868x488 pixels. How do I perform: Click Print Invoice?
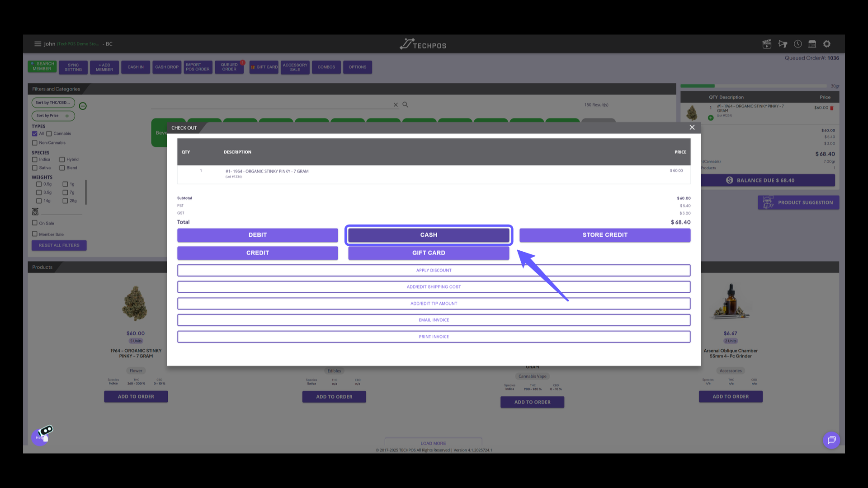tap(434, 337)
